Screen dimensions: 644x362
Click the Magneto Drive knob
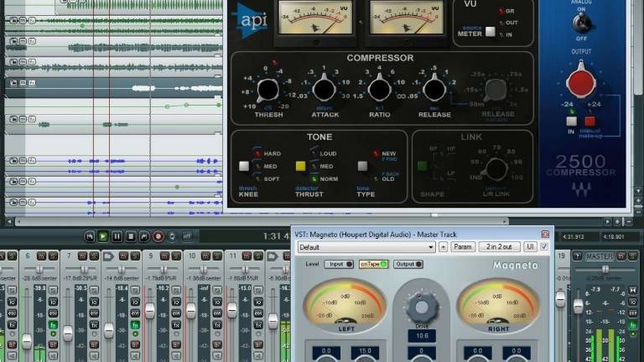pos(422,307)
